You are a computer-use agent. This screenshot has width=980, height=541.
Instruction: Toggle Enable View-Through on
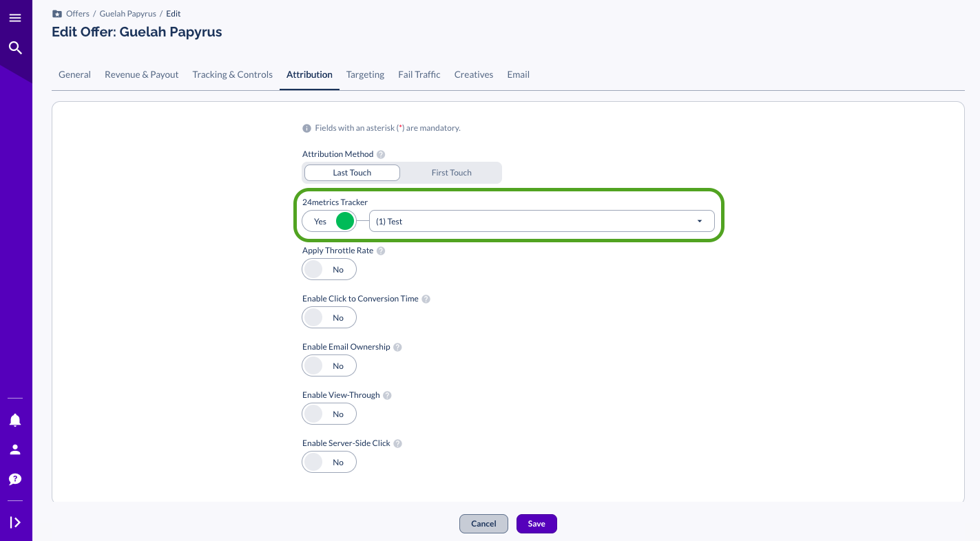pyautogui.click(x=329, y=414)
